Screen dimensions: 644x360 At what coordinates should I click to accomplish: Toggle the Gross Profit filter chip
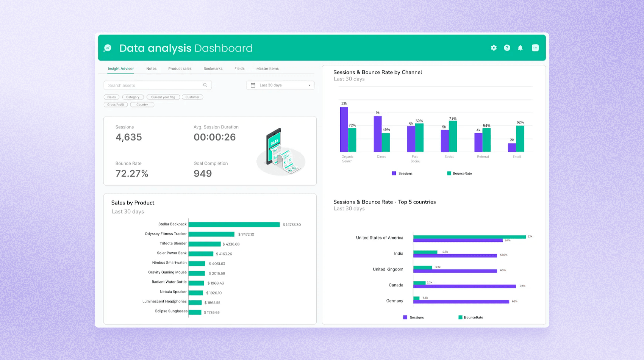[116, 105]
